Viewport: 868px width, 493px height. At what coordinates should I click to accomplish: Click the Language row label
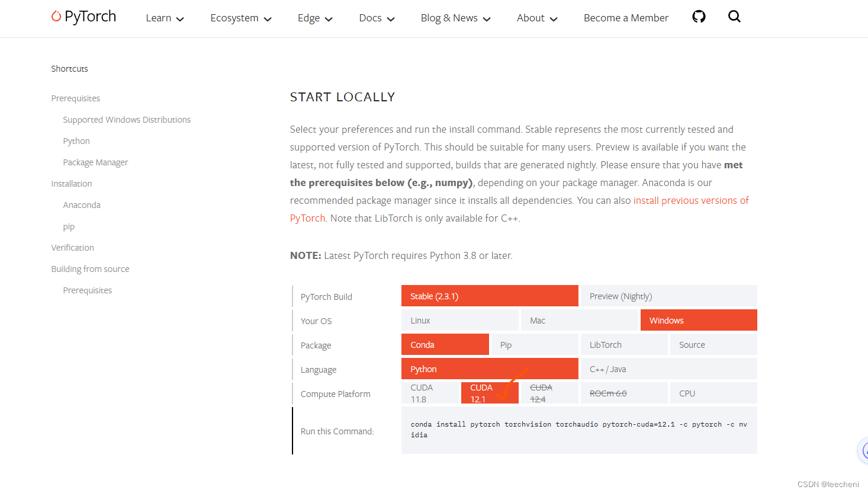[319, 370]
